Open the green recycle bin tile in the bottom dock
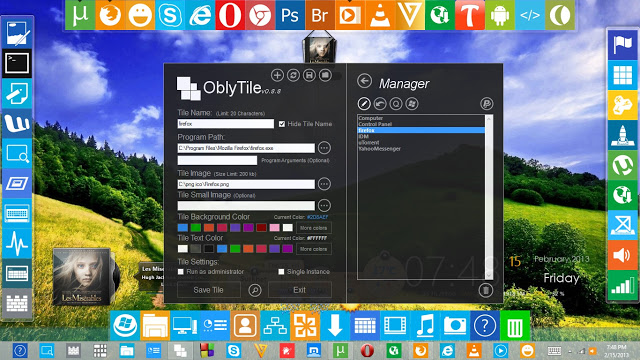This screenshot has height=360, width=640. 515,326
